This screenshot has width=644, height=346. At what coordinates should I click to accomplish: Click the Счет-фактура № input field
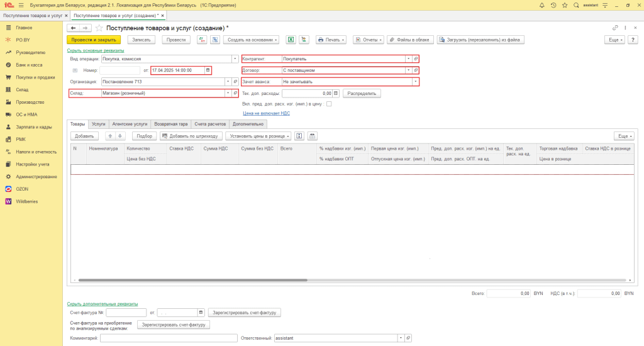(x=126, y=313)
